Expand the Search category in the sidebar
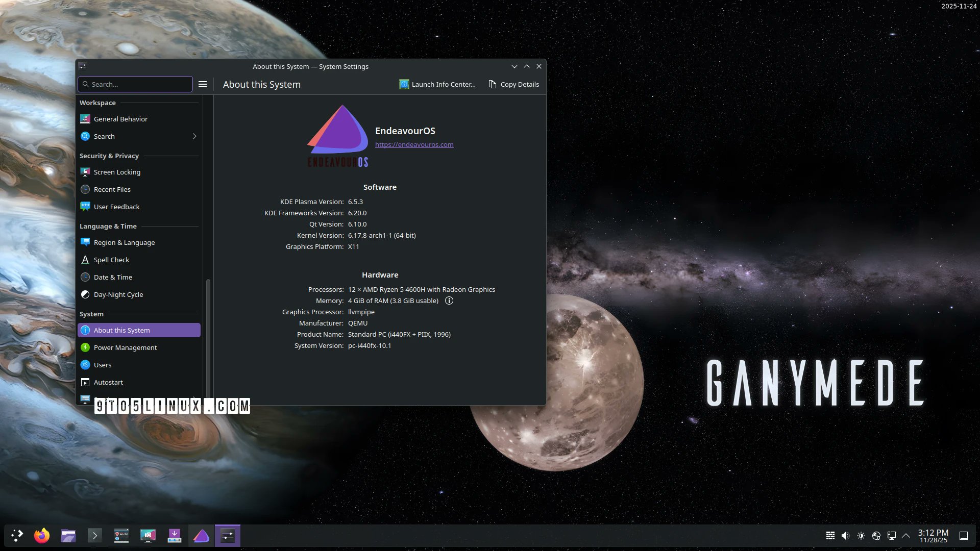The image size is (980, 551). pyautogui.click(x=194, y=136)
